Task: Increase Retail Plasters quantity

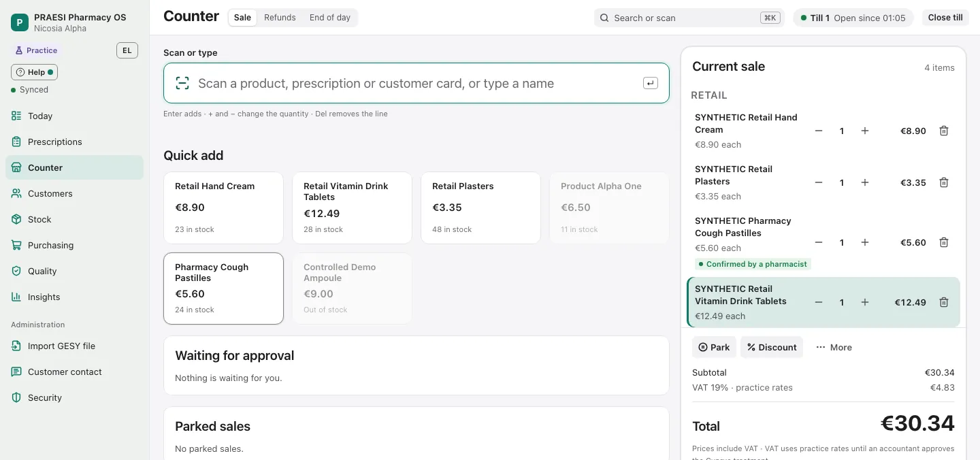Action: click(865, 182)
